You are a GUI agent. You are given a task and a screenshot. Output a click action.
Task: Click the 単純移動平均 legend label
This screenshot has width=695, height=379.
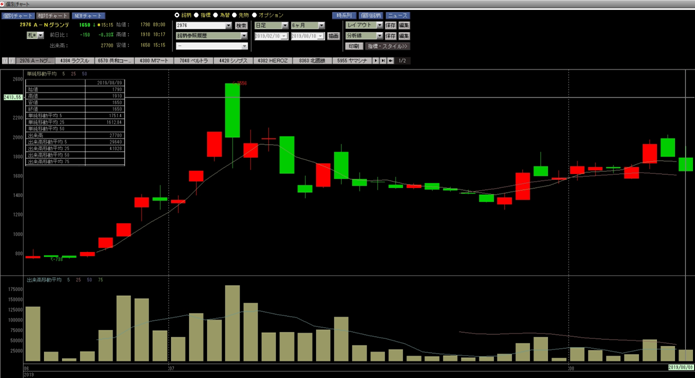point(42,74)
